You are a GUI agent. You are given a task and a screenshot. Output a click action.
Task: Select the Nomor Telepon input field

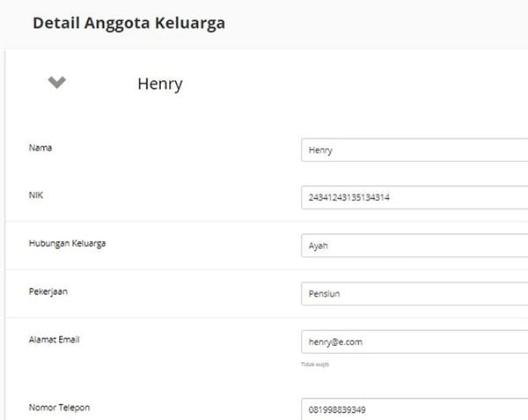point(414,409)
